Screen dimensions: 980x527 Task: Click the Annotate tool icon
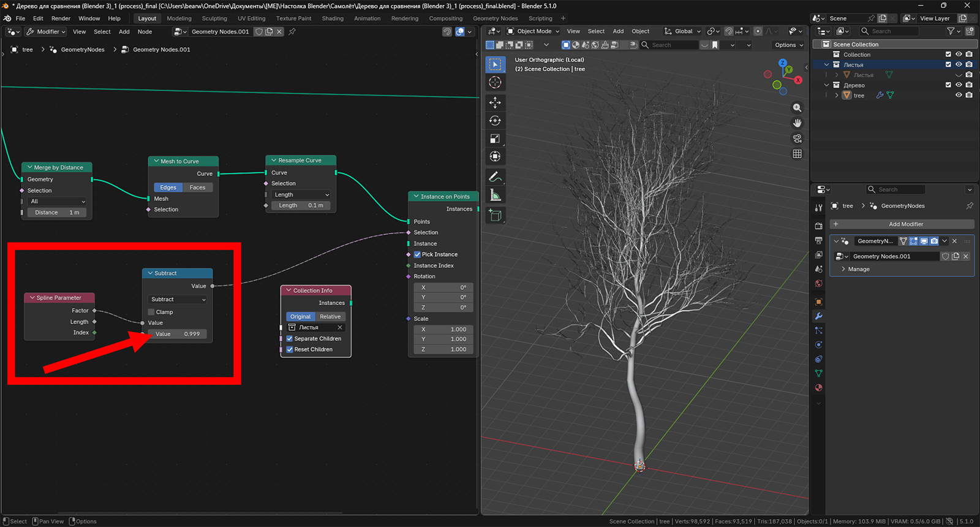tap(495, 177)
